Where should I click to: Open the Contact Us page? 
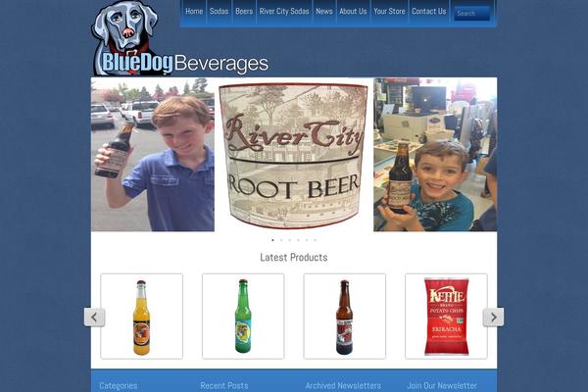[x=429, y=11]
